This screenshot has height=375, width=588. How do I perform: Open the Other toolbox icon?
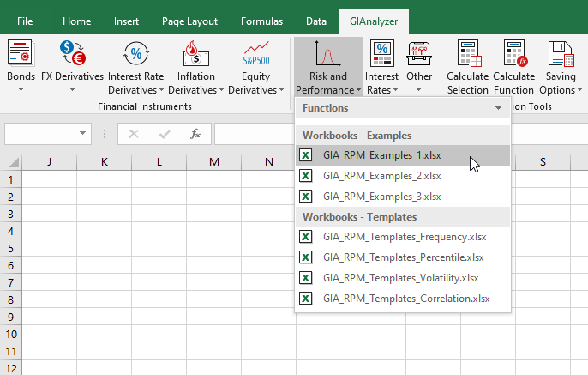click(419, 53)
